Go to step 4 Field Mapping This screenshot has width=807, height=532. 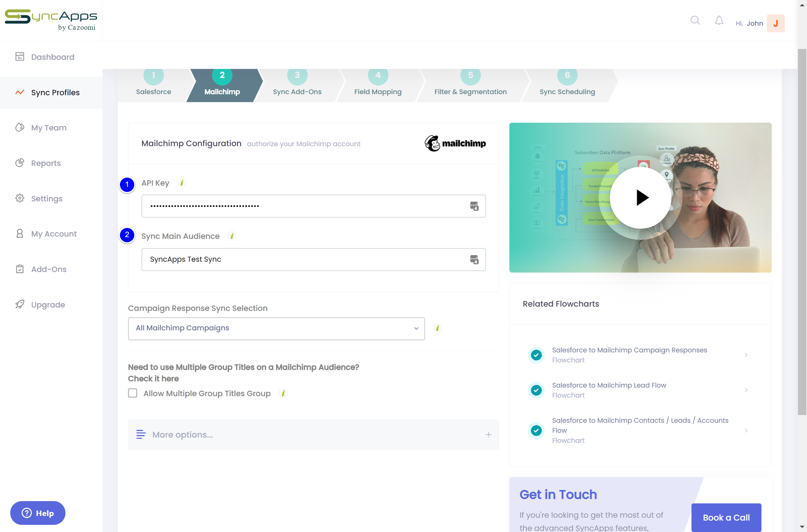click(378, 85)
